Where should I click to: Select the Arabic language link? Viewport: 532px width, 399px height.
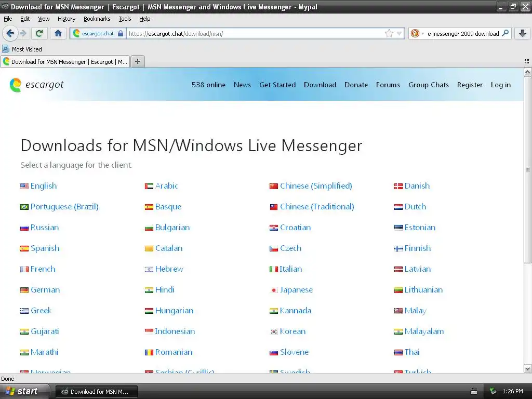click(166, 186)
